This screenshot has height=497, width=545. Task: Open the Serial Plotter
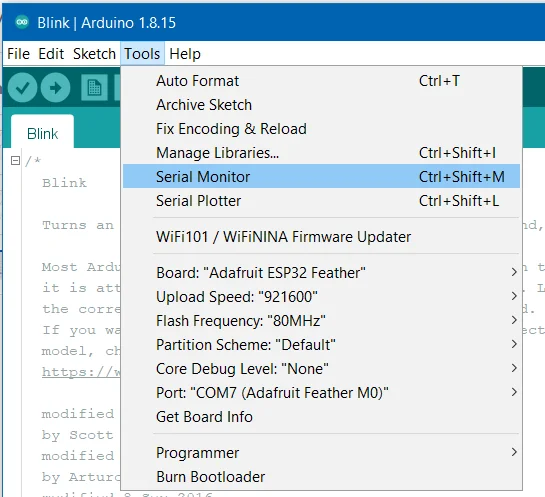(x=322, y=201)
